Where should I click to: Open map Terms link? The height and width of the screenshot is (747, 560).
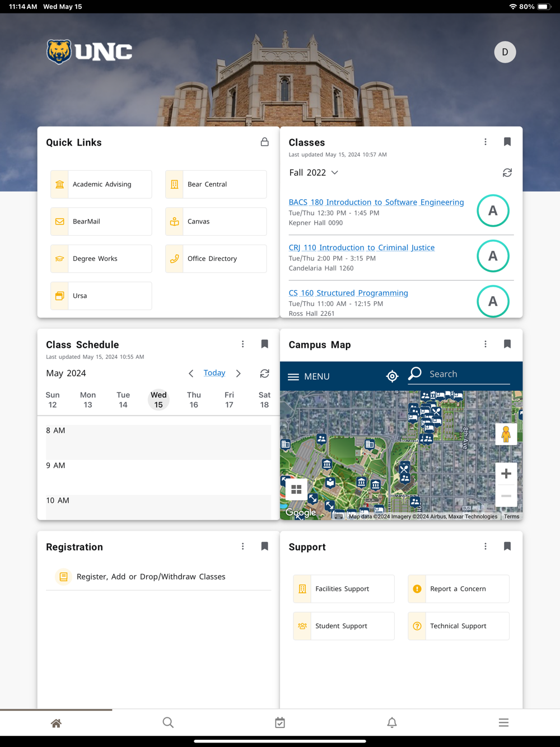point(511,516)
